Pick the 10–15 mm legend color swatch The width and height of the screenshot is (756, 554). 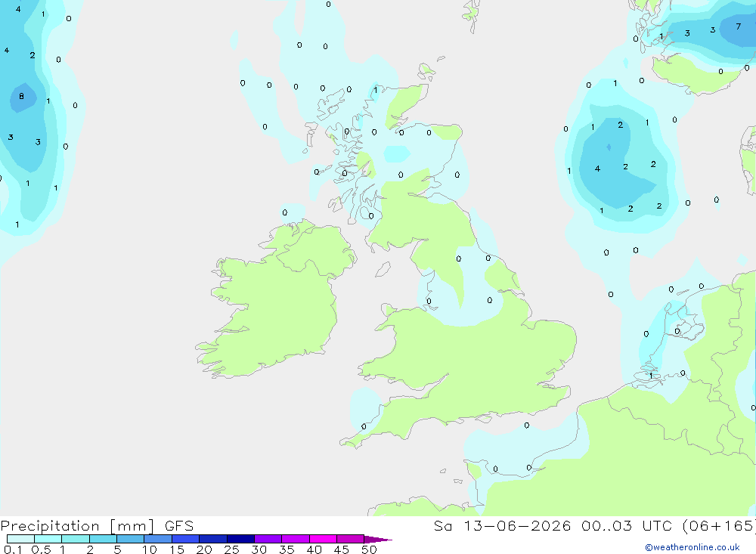[158, 539]
